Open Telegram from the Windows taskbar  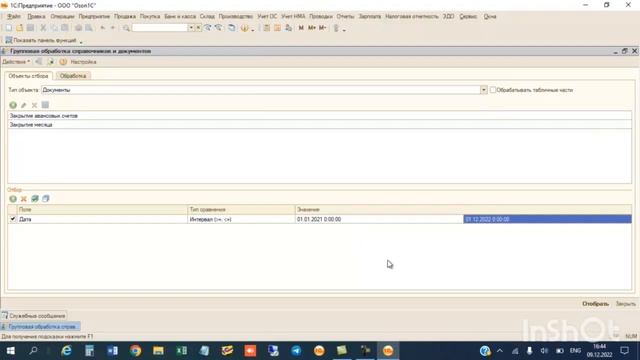coord(296,351)
